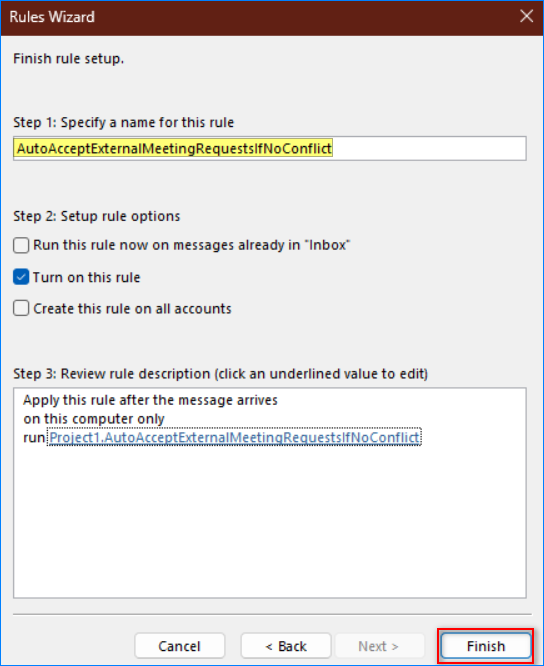
Task: Click the 'Step 1: Specify a name' label
Action: click(x=124, y=122)
